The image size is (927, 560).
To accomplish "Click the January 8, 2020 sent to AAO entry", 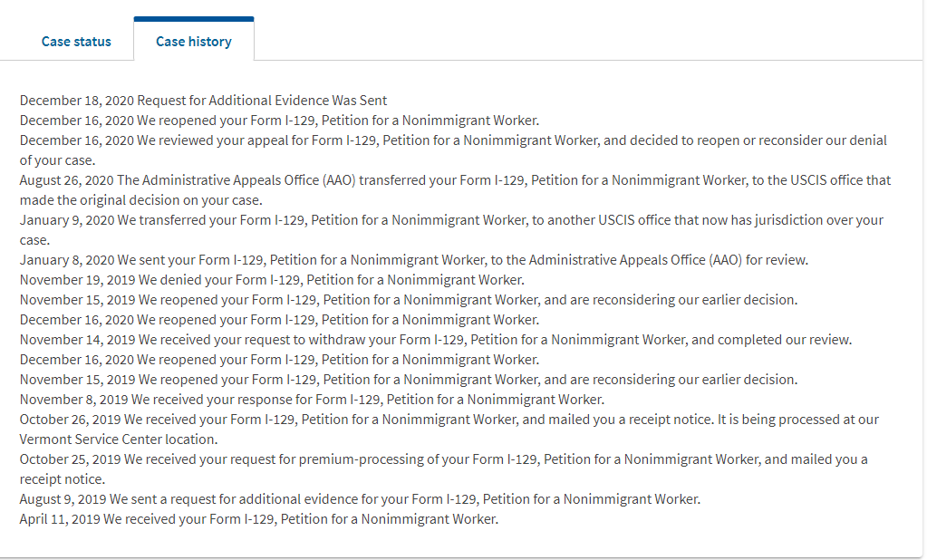I will [x=414, y=260].
